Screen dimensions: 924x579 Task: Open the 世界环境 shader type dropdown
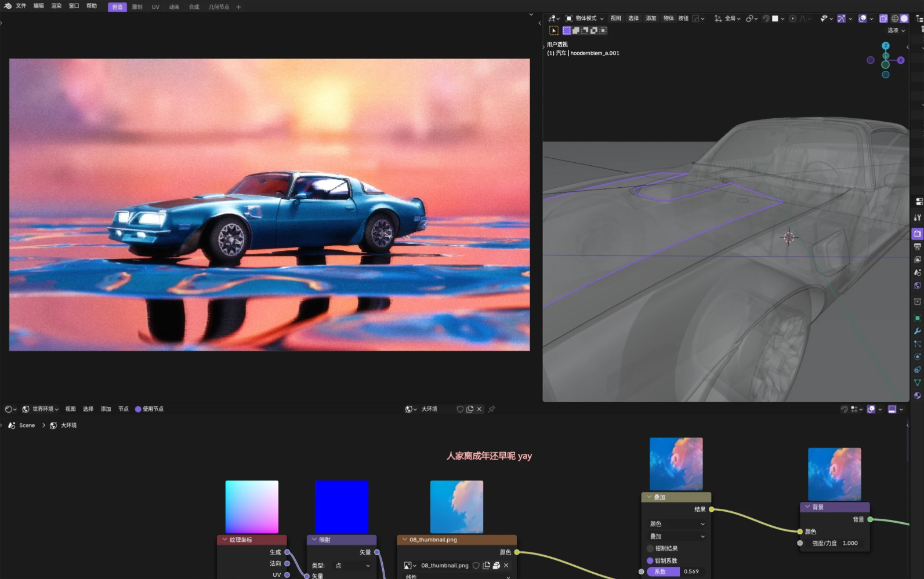coord(41,409)
